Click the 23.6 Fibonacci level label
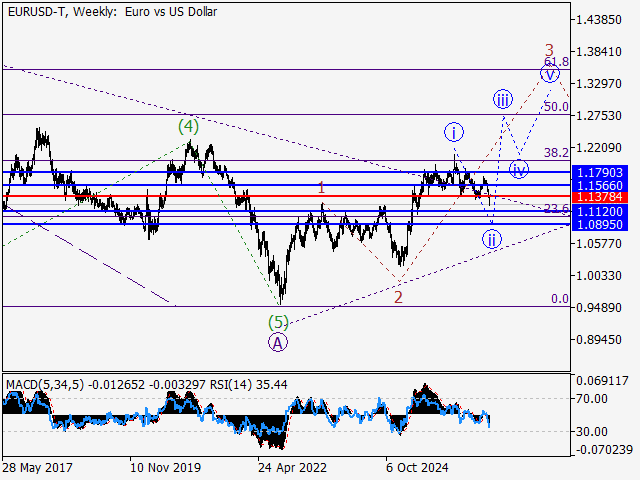This screenshot has width=640, height=480. coord(557,209)
